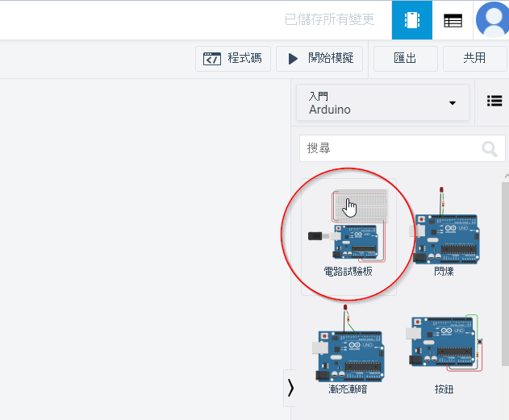The image size is (509, 420).
Task: Click the 漸亮漸暗 label text
Action: [x=348, y=389]
